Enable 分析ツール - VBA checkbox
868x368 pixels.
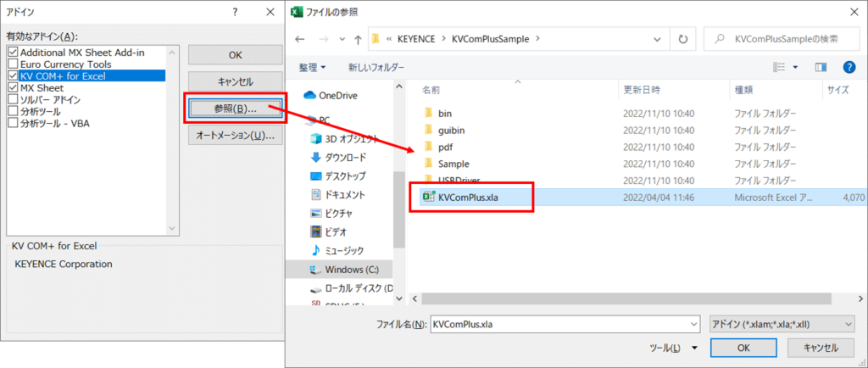tap(14, 123)
